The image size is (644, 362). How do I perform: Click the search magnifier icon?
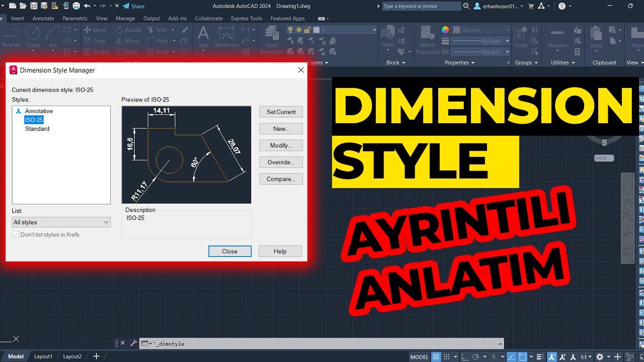[466, 6]
